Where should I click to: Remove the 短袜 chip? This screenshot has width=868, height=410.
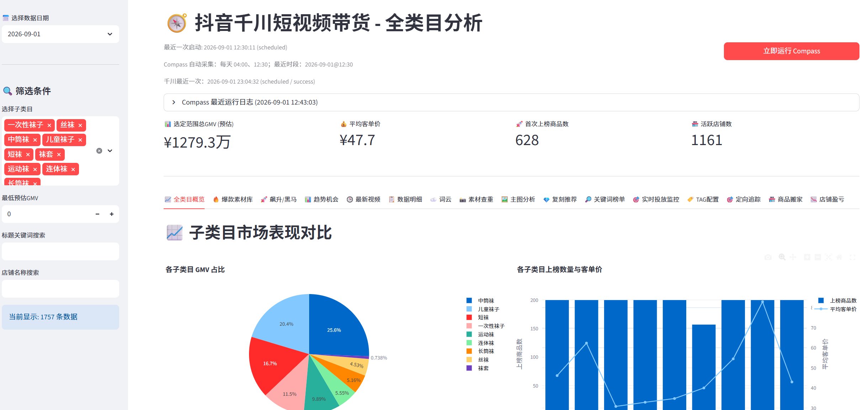click(x=28, y=154)
